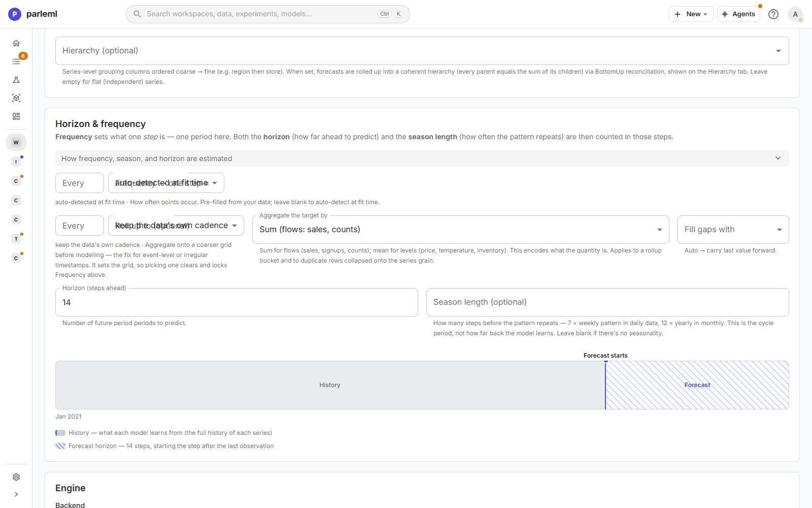Click the Season length (optional) field

607,302
